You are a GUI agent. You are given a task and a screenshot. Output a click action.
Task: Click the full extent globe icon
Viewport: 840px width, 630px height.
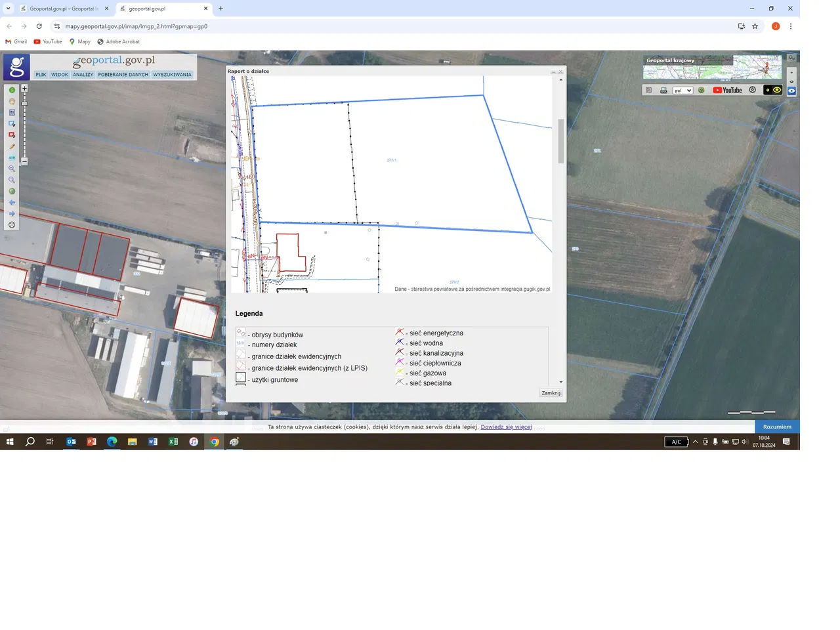click(x=12, y=192)
